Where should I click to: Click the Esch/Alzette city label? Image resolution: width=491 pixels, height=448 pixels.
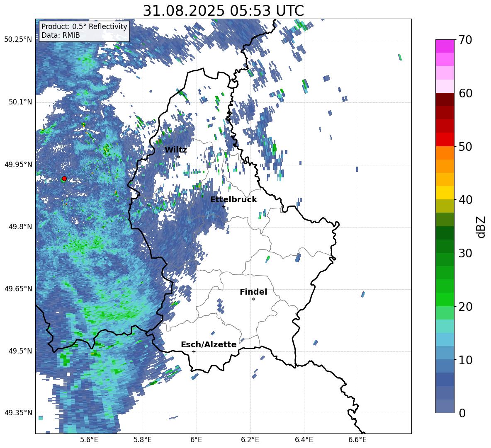pyautogui.click(x=209, y=344)
